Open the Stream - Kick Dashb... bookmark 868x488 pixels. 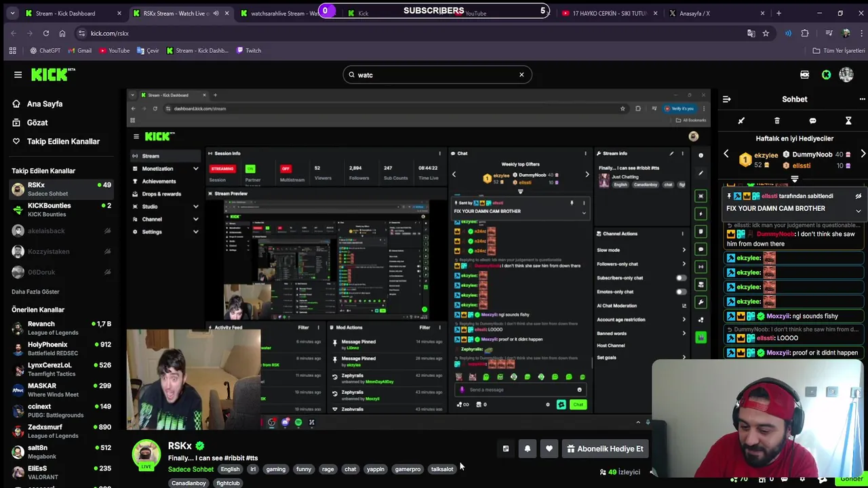197,50
